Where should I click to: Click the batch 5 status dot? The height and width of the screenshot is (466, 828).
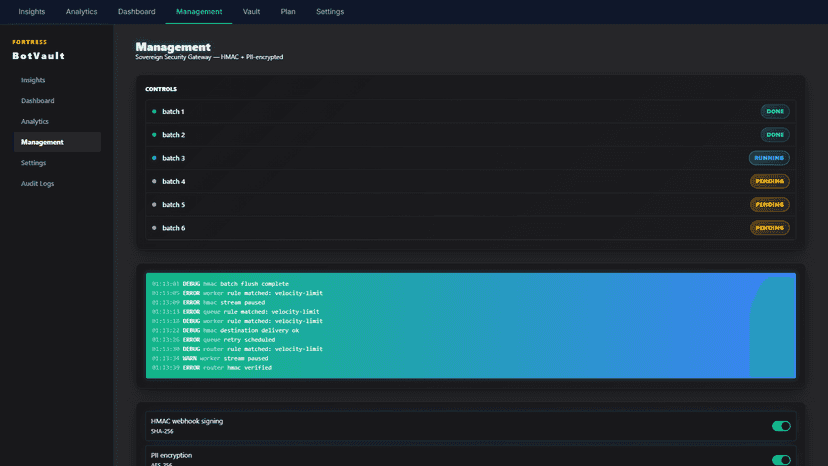pyautogui.click(x=154, y=204)
